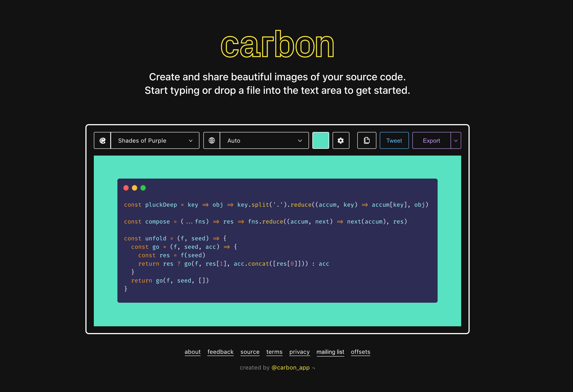The height and width of the screenshot is (392, 573).
Task: Click the copy to clipboard icon
Action: [367, 141]
